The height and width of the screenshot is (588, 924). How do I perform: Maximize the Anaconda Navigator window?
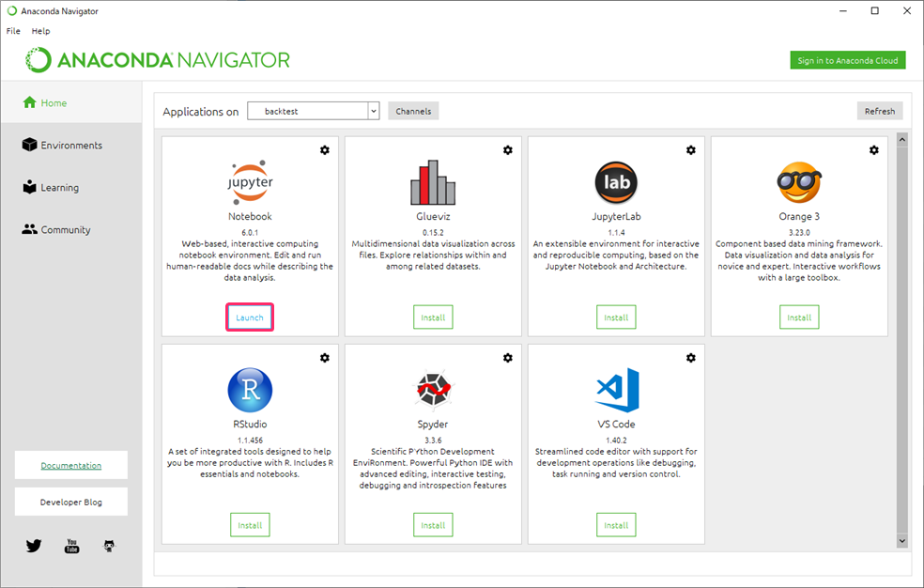click(875, 10)
